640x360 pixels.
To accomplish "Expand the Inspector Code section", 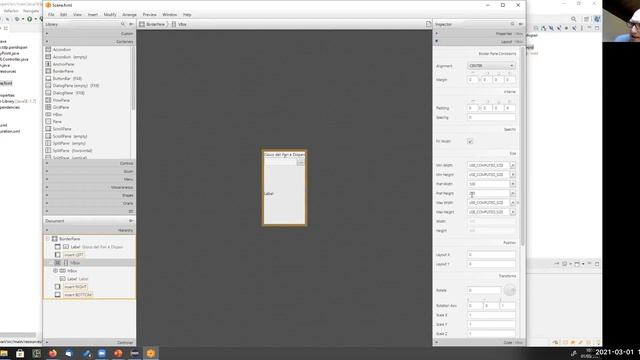I will (479, 342).
